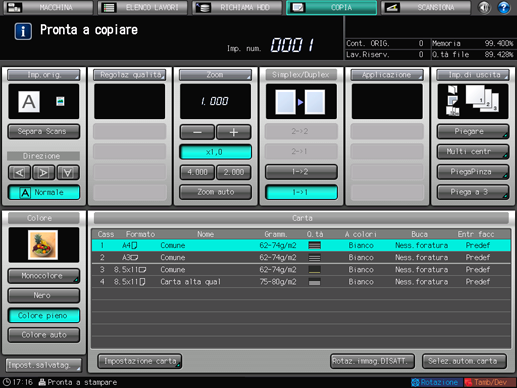Select 1->1 simplex mode
The height and width of the screenshot is (388, 517).
[301, 192]
